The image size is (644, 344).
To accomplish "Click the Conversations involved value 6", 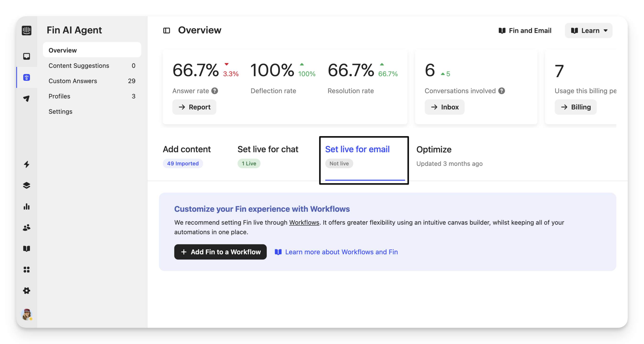I will pyautogui.click(x=430, y=70).
